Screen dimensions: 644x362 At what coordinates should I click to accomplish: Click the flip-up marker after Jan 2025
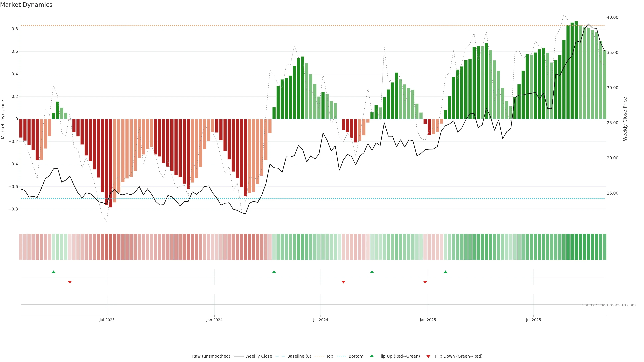pyautogui.click(x=445, y=272)
